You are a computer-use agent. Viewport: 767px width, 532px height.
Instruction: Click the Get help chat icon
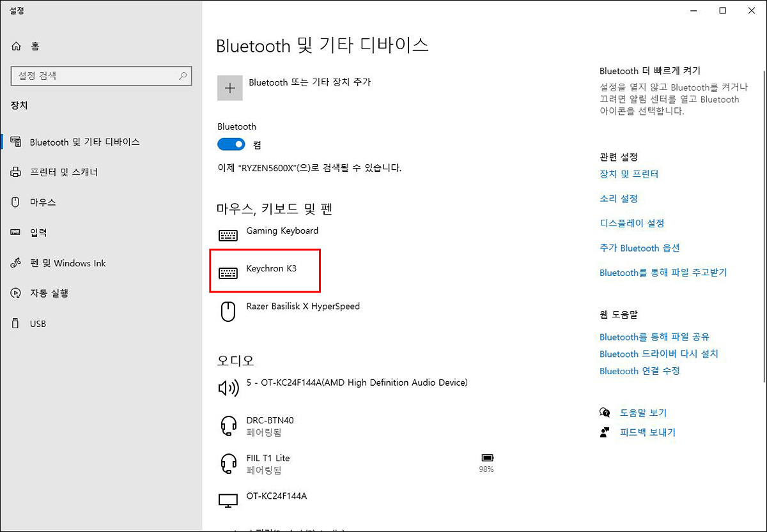(605, 413)
